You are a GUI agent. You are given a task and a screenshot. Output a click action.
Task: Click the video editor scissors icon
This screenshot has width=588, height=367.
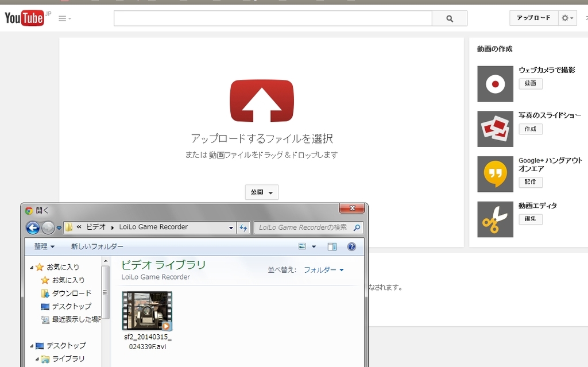[495, 219]
